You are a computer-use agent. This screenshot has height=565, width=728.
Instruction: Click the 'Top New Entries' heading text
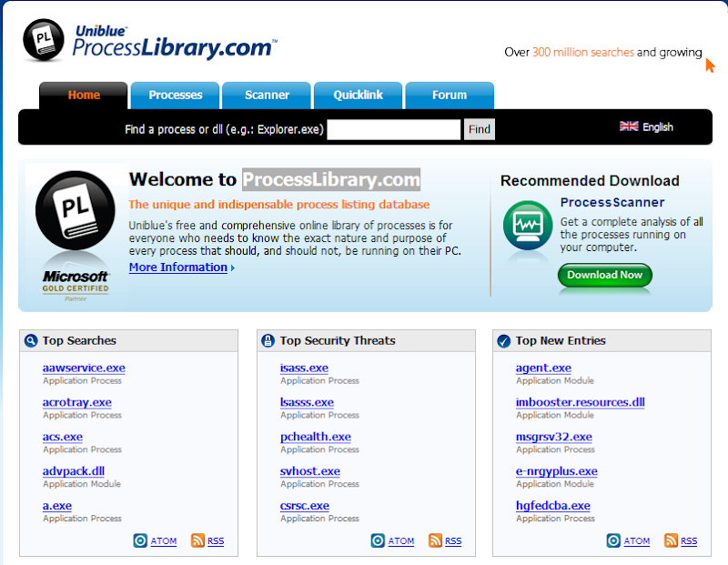tap(561, 341)
